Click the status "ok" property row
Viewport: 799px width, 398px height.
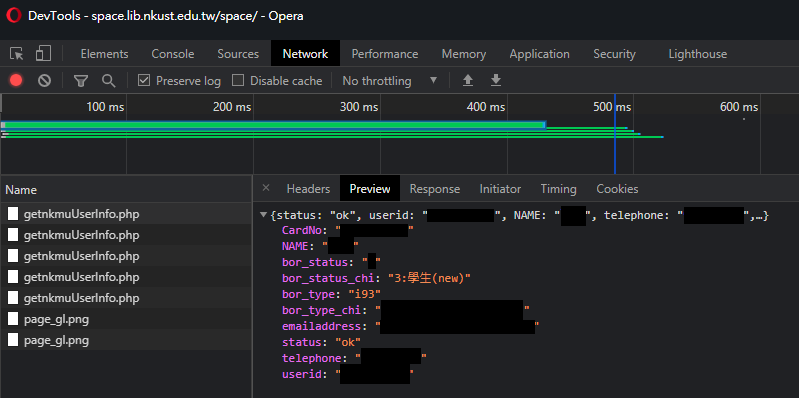pos(322,342)
